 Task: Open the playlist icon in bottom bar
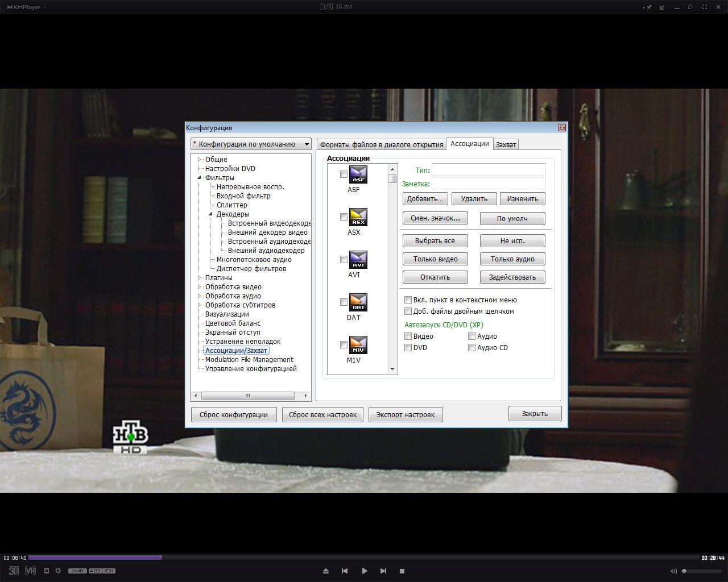click(47, 571)
